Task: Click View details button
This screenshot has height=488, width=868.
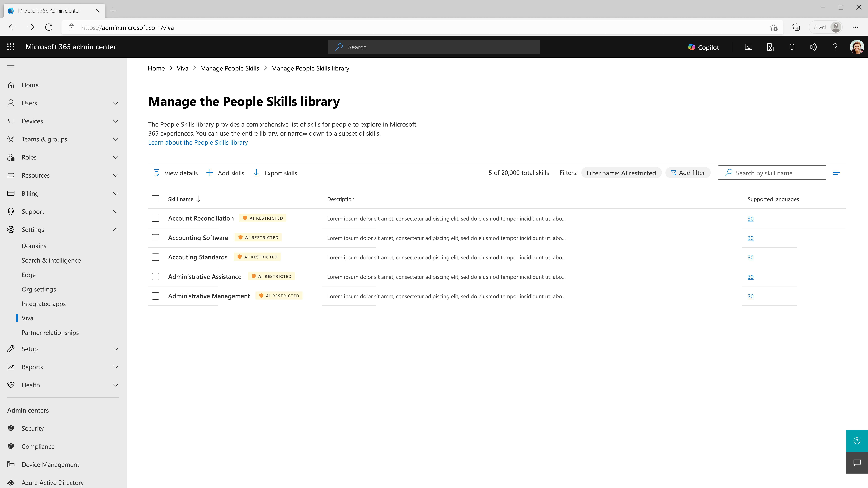Action: pos(176,173)
